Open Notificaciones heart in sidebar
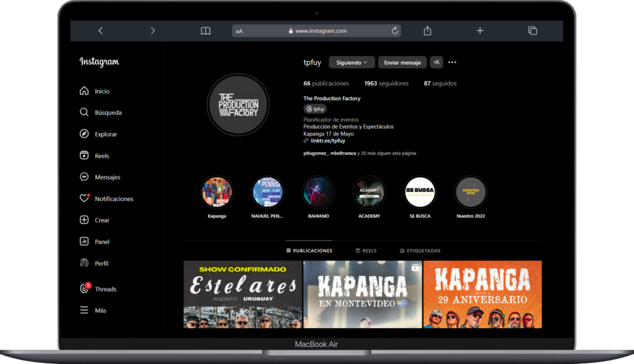Screen dimensions: 634x364 (x=106, y=199)
